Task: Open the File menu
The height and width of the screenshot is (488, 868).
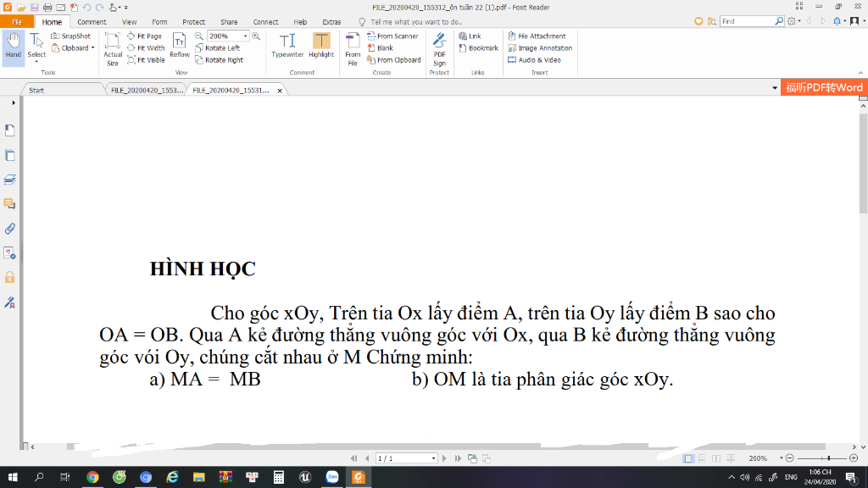Action: (x=17, y=21)
